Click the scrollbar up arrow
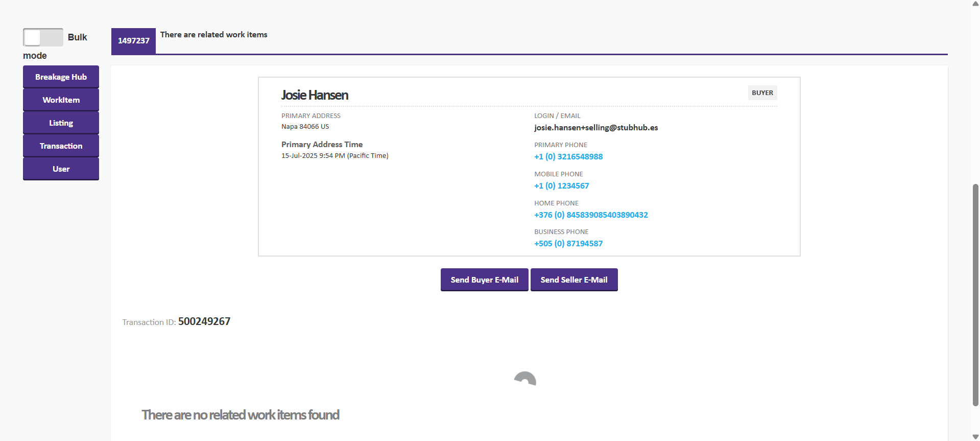Image resolution: width=980 pixels, height=441 pixels. tap(975, 4)
